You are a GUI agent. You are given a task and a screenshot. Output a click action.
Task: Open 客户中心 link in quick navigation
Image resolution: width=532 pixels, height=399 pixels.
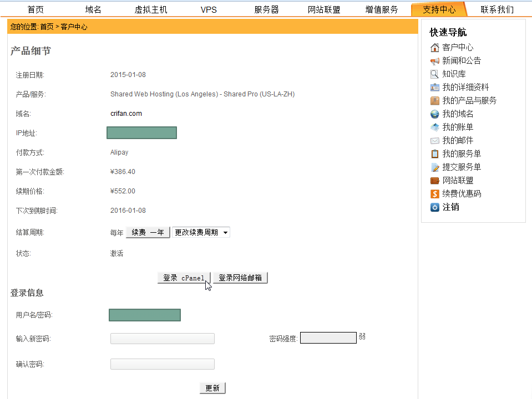point(458,47)
